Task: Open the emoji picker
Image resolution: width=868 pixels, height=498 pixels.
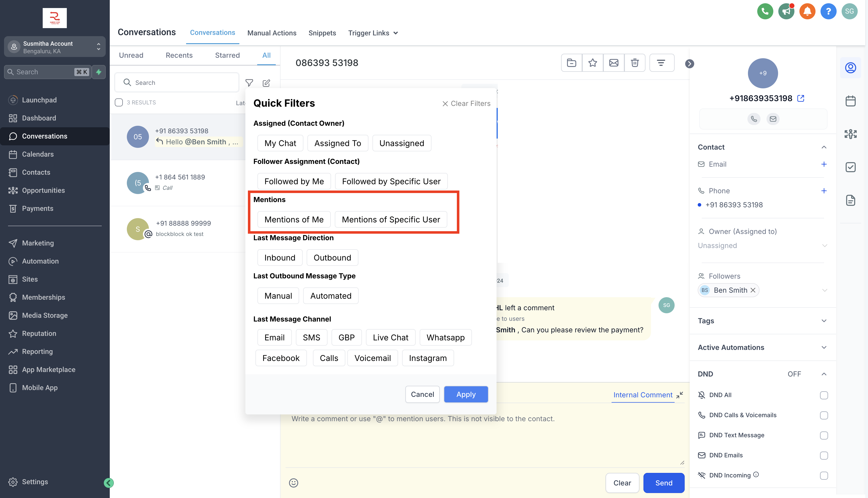Action: (x=293, y=483)
